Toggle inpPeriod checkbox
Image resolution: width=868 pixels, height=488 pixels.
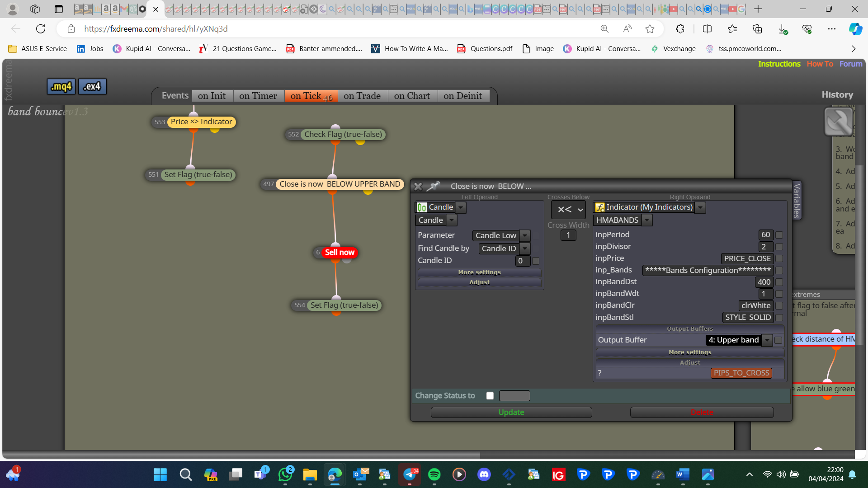(779, 235)
